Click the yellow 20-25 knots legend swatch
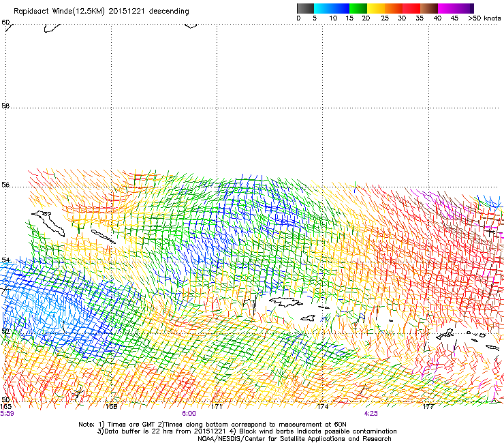Viewport: 504px width, 443px height. (x=376, y=8)
